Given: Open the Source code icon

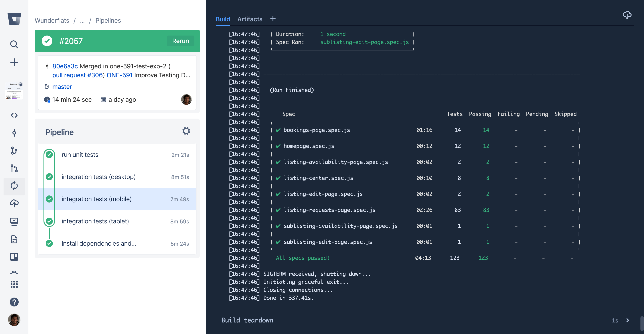Looking at the screenshot, I should click(14, 115).
